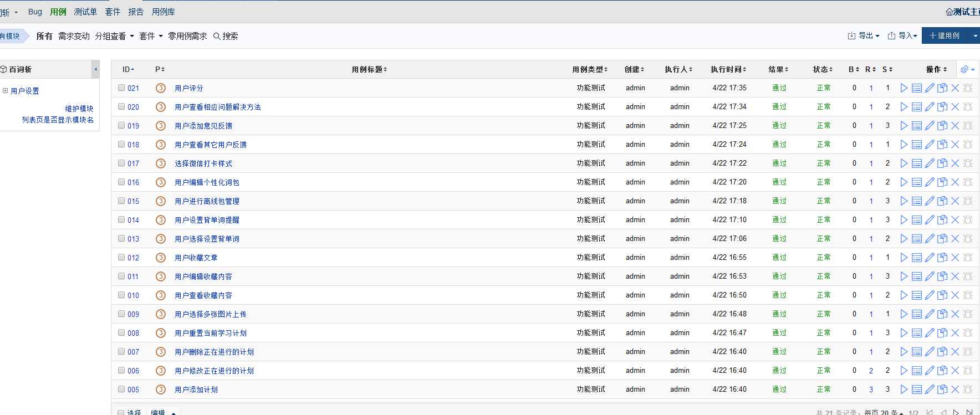The height and width of the screenshot is (415, 980).
Task: Collapse the module sidebar arrow
Action: [95, 69]
